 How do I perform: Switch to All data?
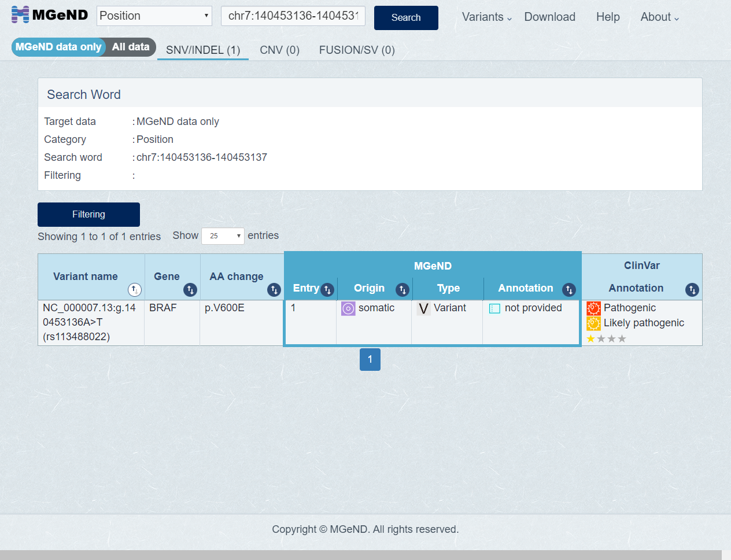[x=131, y=47]
